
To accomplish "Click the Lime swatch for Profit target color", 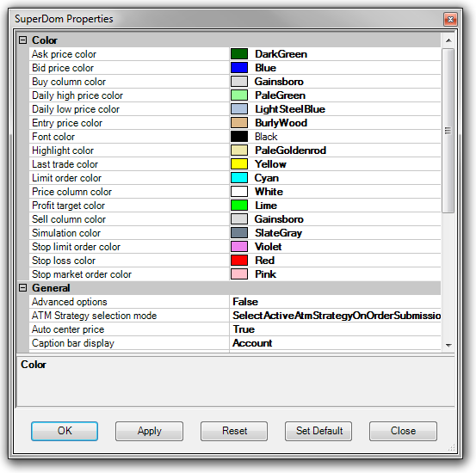I will point(239,205).
